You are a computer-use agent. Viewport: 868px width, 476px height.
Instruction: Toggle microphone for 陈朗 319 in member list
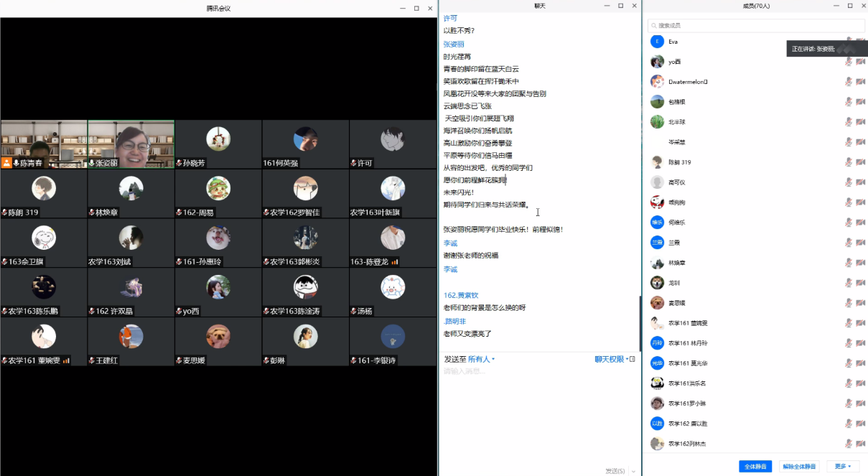click(848, 162)
